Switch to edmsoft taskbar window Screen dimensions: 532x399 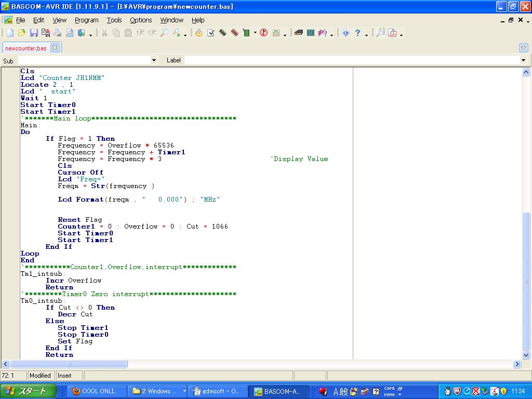pyautogui.click(x=218, y=391)
